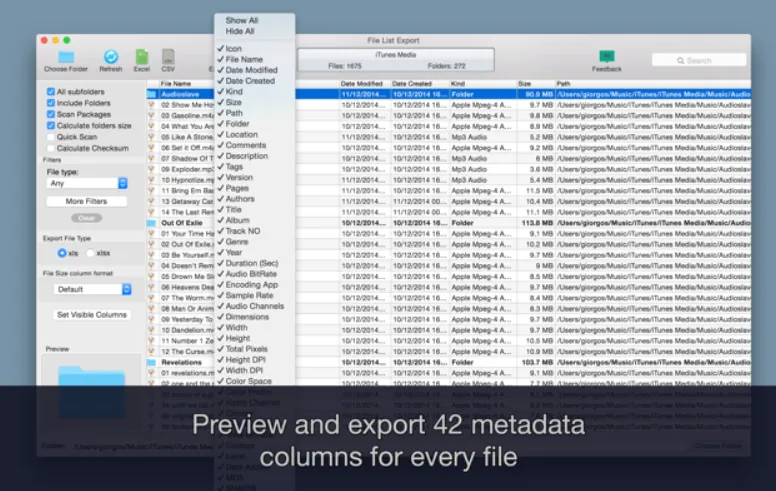Click the folder icon of Out Of Exile row
776x491 pixels.
point(152,223)
